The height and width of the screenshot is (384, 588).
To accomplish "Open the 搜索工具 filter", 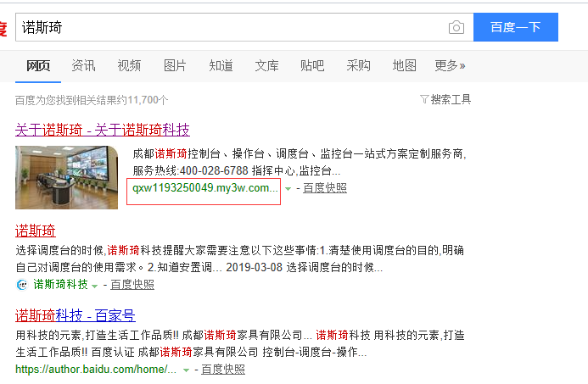I will 445,99.
